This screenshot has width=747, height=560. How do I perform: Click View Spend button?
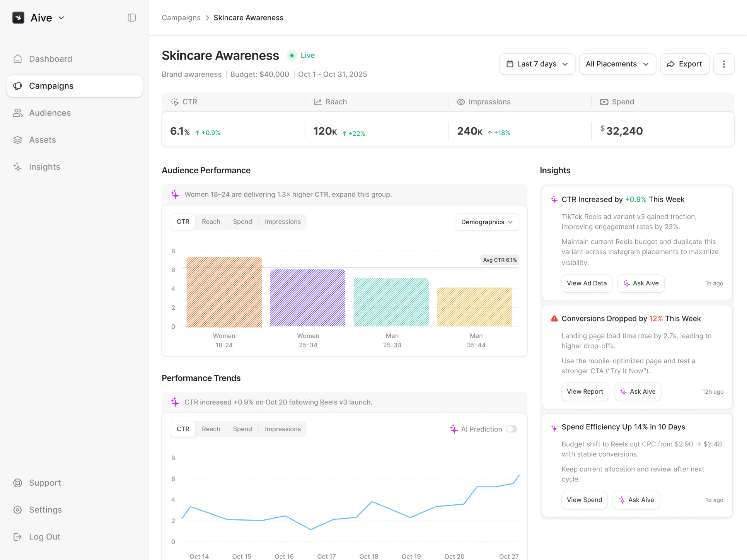(585, 500)
